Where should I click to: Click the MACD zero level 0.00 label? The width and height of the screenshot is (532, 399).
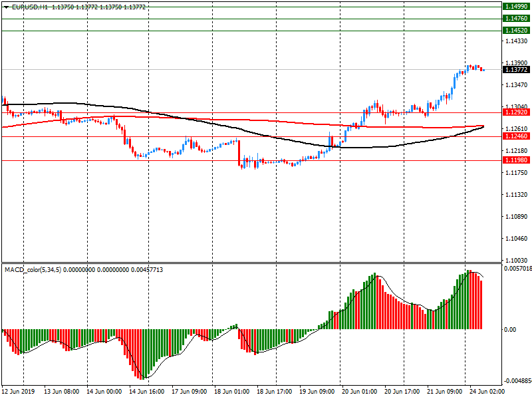[x=510, y=329]
